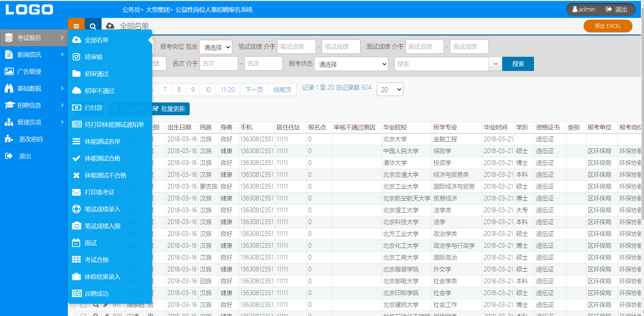The width and height of the screenshot is (644, 316).
Task: Expand 考试报名 in the left sidebar
Action: [33, 38]
